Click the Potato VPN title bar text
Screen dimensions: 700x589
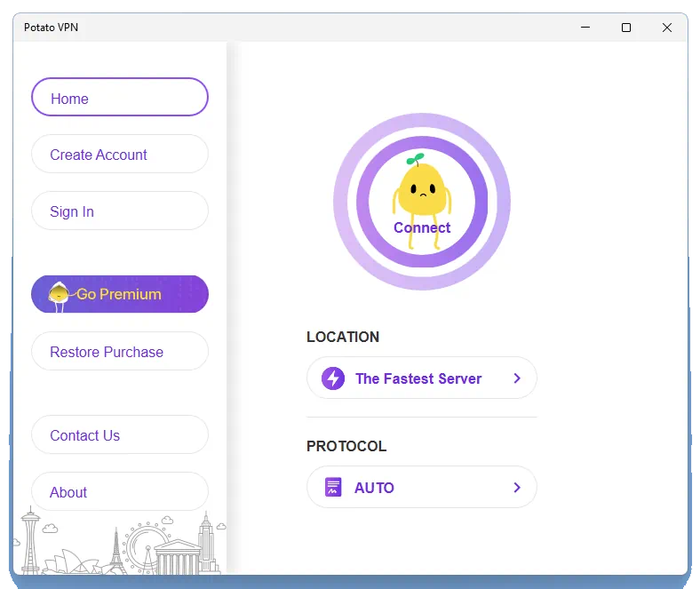point(51,28)
